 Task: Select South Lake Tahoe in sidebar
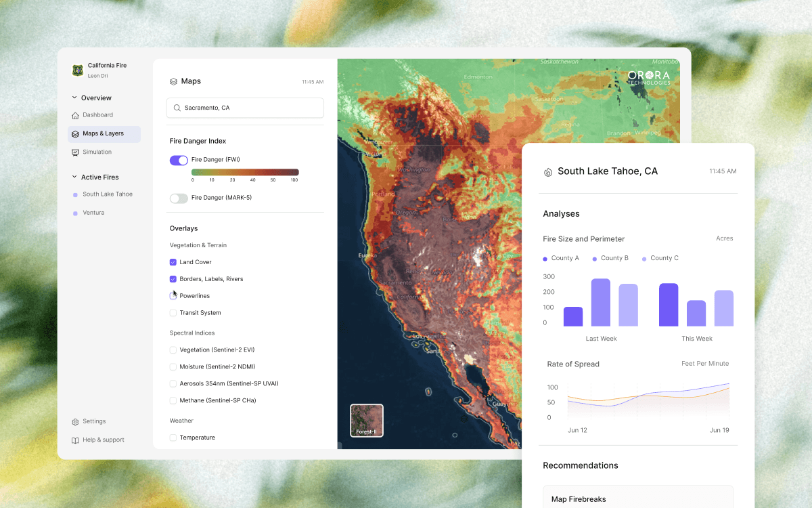(107, 194)
